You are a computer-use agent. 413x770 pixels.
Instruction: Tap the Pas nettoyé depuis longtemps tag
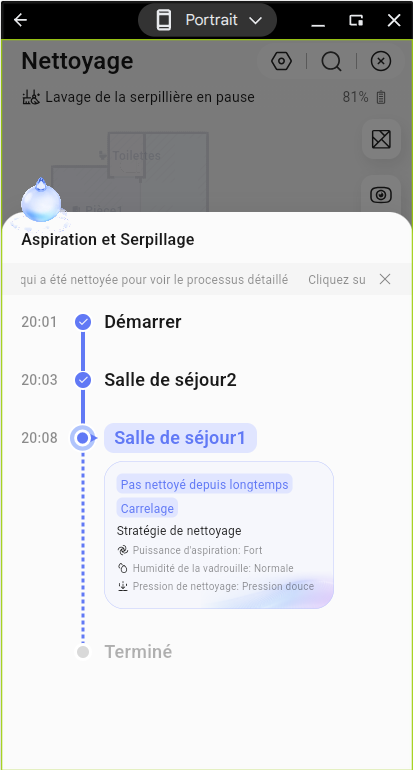point(204,485)
